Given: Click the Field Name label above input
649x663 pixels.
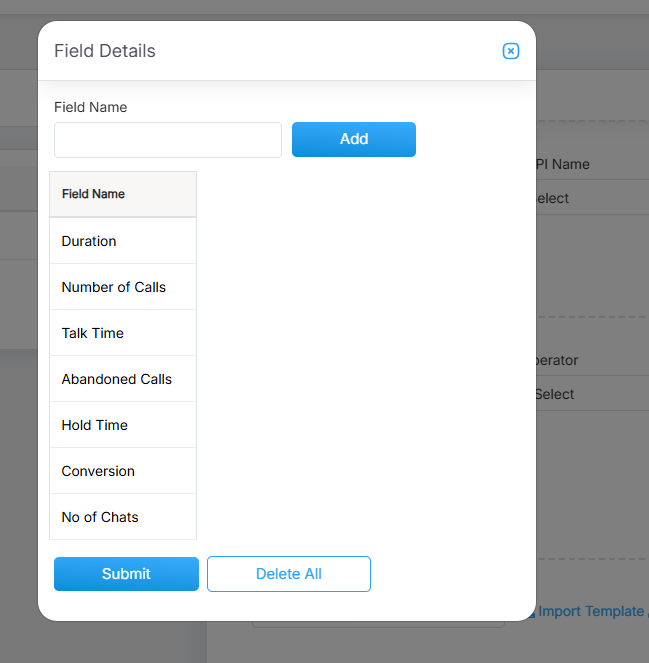Looking at the screenshot, I should pyautogui.click(x=90, y=107).
